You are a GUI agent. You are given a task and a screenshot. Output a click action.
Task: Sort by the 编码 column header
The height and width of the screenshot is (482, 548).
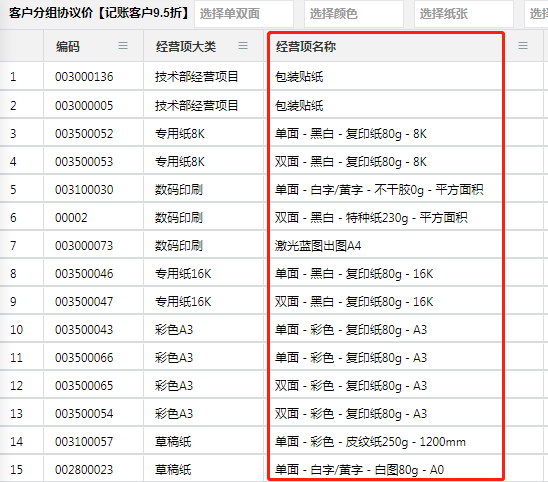click(68, 46)
